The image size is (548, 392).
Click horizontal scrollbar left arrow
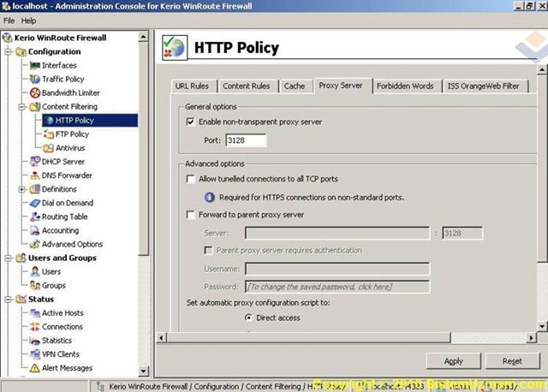point(161,338)
